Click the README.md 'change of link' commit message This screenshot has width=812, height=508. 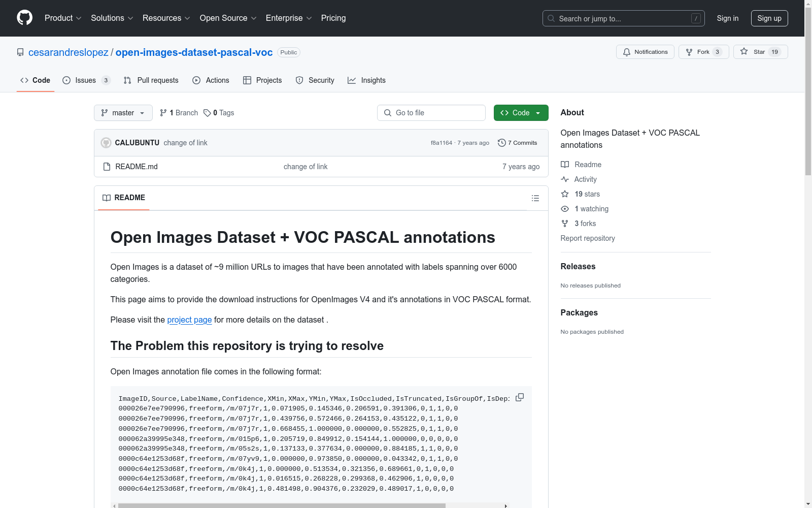[306, 167]
